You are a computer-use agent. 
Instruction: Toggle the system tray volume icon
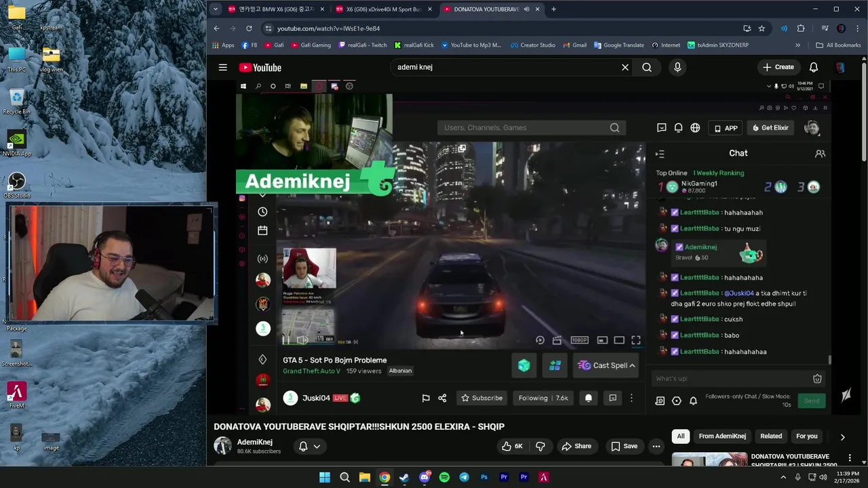pyautogui.click(x=824, y=477)
